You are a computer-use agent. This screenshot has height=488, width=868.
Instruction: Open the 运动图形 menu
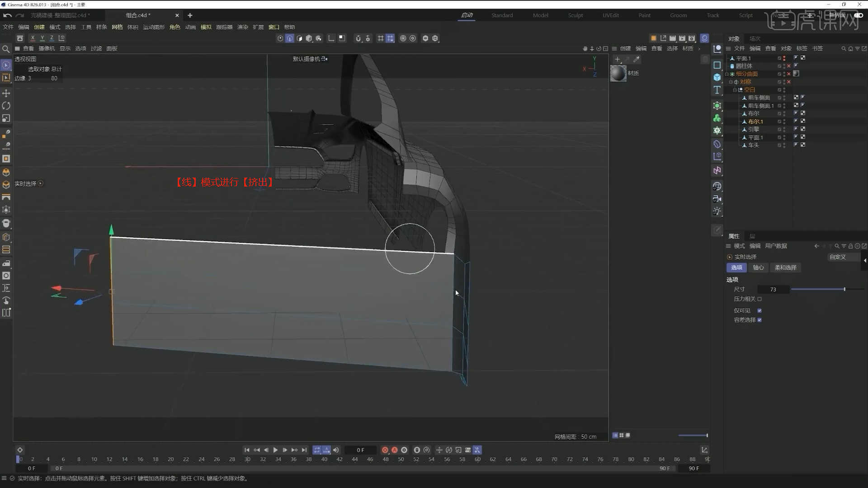[x=154, y=27]
